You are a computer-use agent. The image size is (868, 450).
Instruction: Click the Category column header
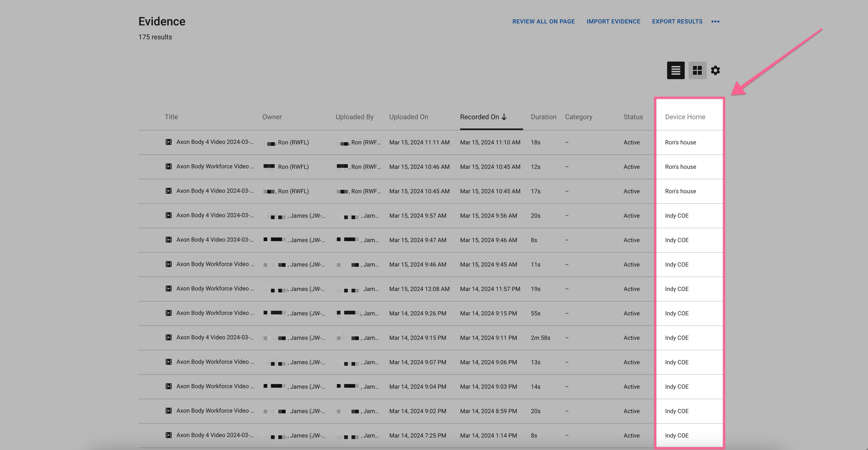pyautogui.click(x=578, y=117)
